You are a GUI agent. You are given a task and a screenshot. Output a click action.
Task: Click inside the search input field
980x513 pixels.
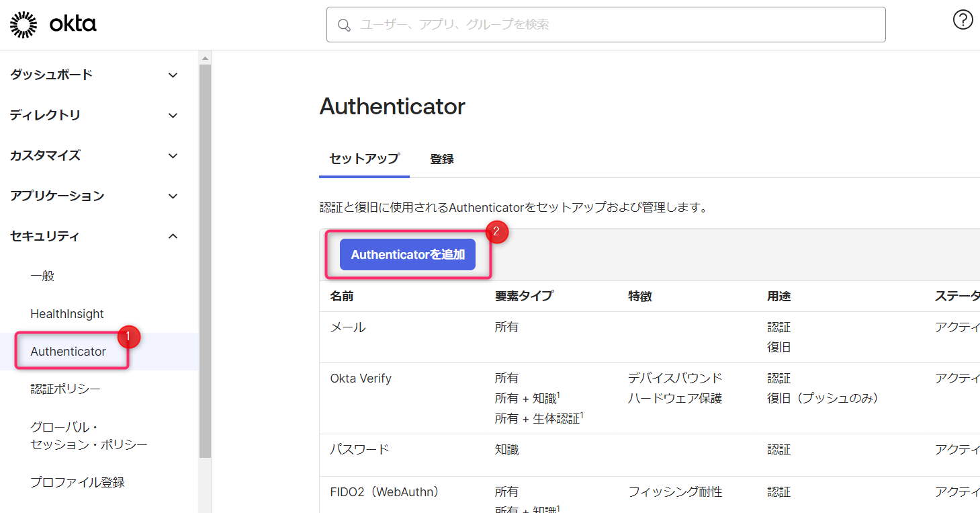point(605,25)
